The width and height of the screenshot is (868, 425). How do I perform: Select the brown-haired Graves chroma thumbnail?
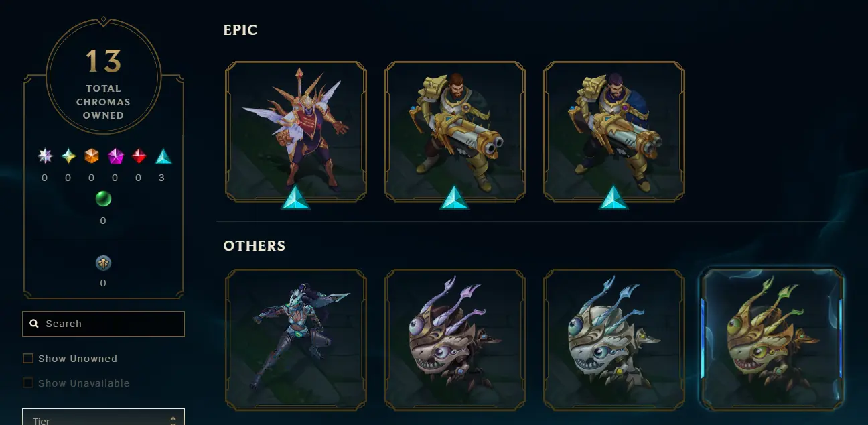[455, 131]
